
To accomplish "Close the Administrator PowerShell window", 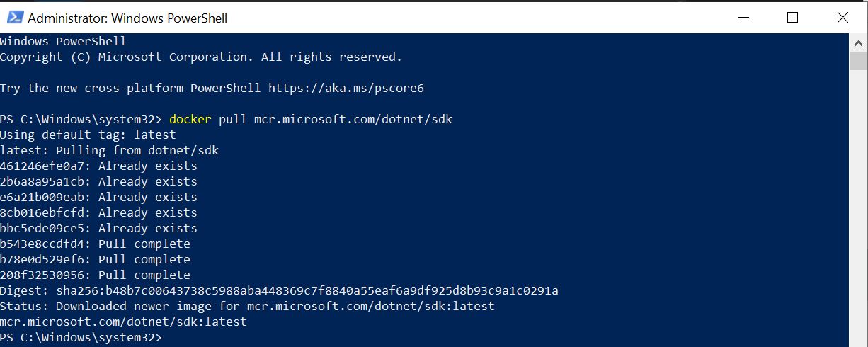I will tap(842, 18).
